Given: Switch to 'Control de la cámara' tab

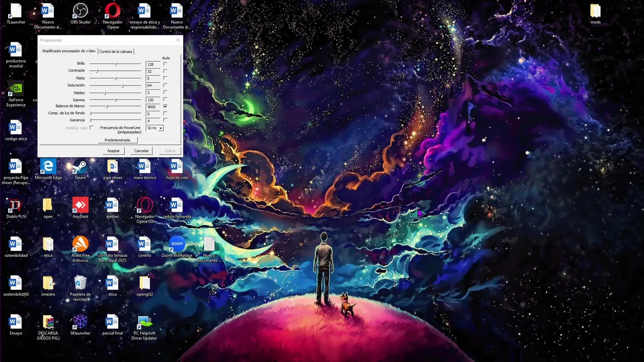Looking at the screenshot, I should 116,51.
